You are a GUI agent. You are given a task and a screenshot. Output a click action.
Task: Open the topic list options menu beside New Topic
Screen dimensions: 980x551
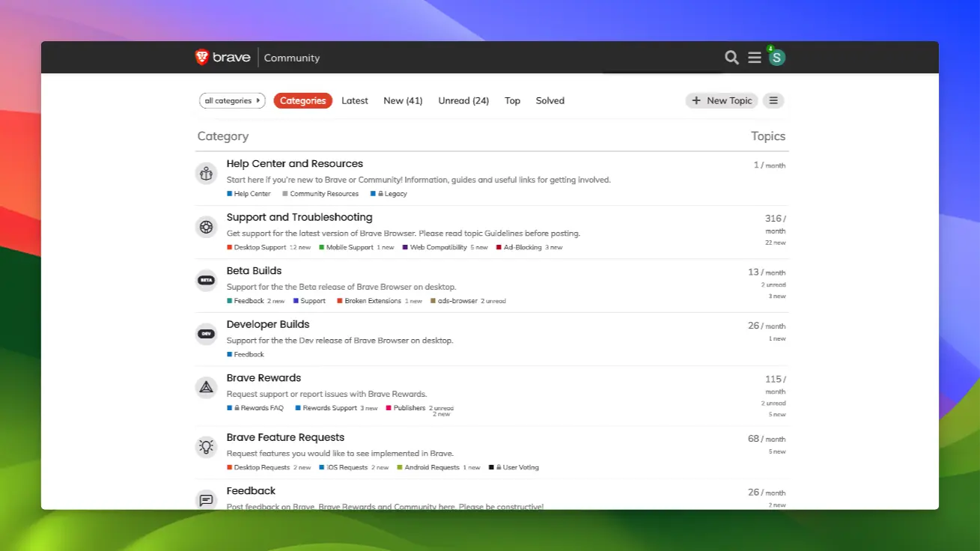(x=773, y=100)
